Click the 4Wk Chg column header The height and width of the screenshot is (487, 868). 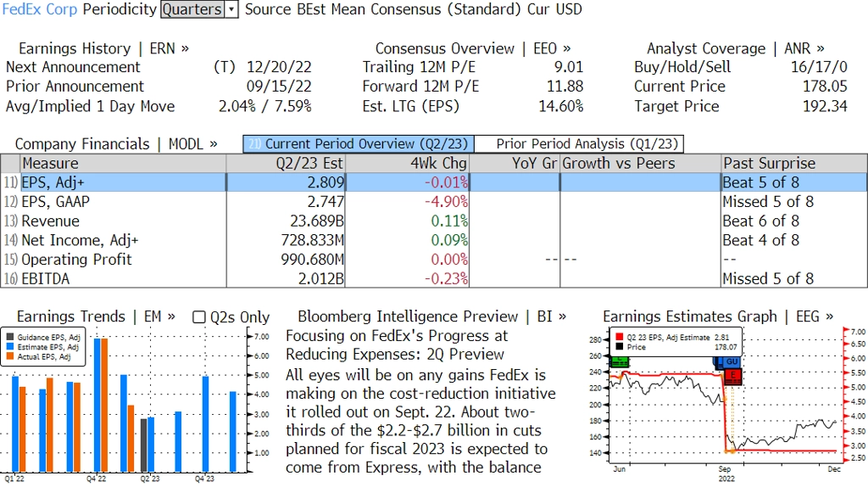pos(407,164)
